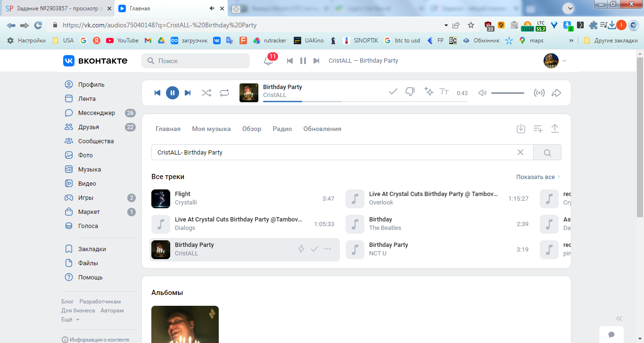The height and width of the screenshot is (343, 644).
Task: Click the checkmark on CristALL track row
Action: 314,249
